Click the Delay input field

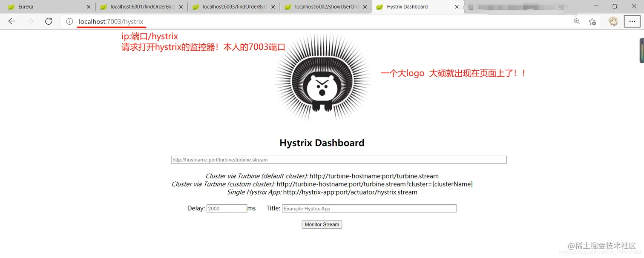coord(227,209)
